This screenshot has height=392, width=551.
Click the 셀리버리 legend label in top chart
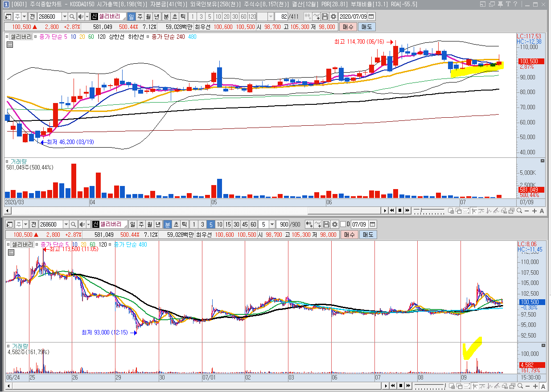coord(21,37)
